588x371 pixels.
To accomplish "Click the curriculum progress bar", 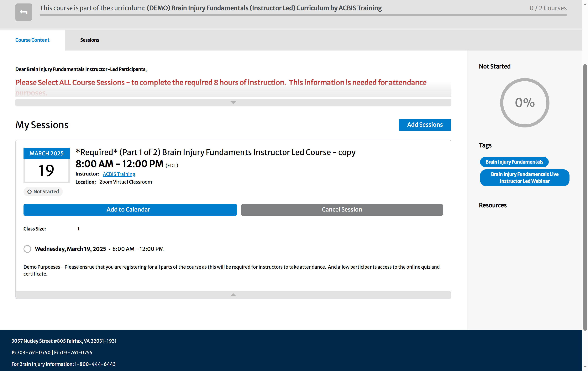I will tap(303, 15).
